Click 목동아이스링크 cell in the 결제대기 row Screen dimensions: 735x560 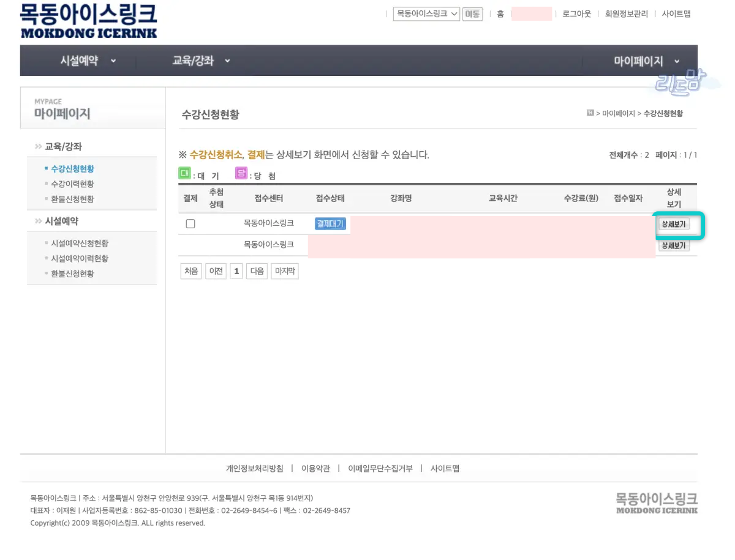(269, 223)
